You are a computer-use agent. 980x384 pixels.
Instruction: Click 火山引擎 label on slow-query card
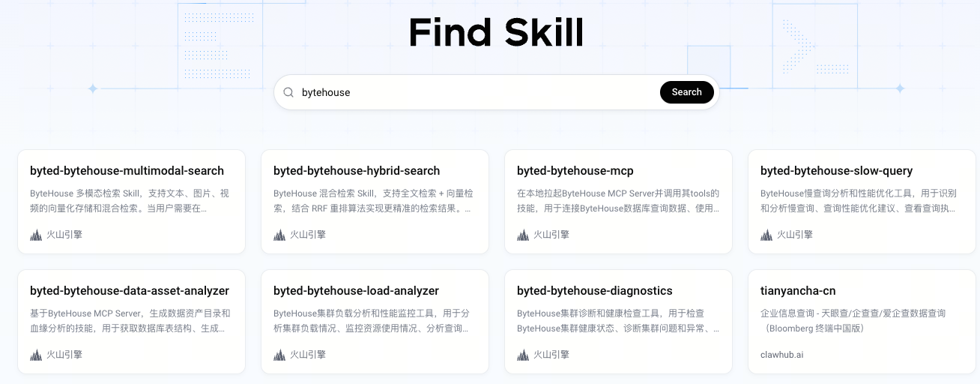pos(795,235)
